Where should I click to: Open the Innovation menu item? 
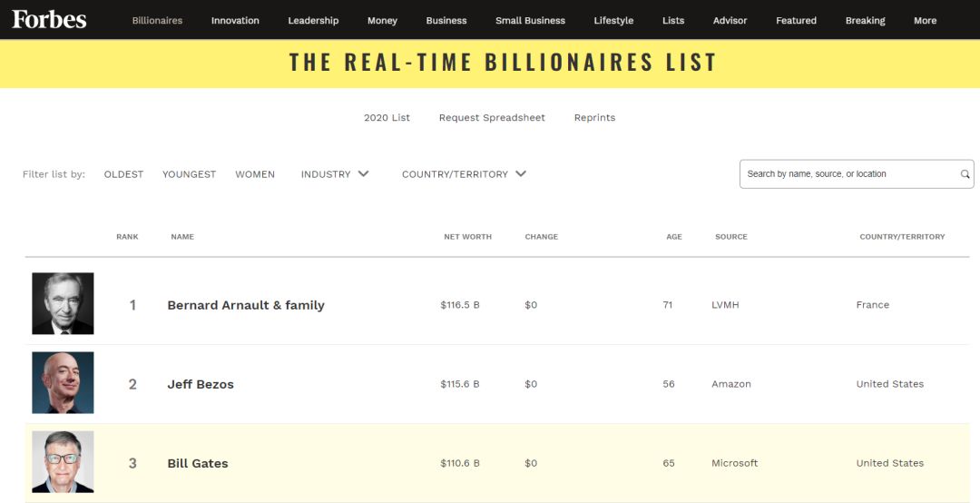coord(235,21)
